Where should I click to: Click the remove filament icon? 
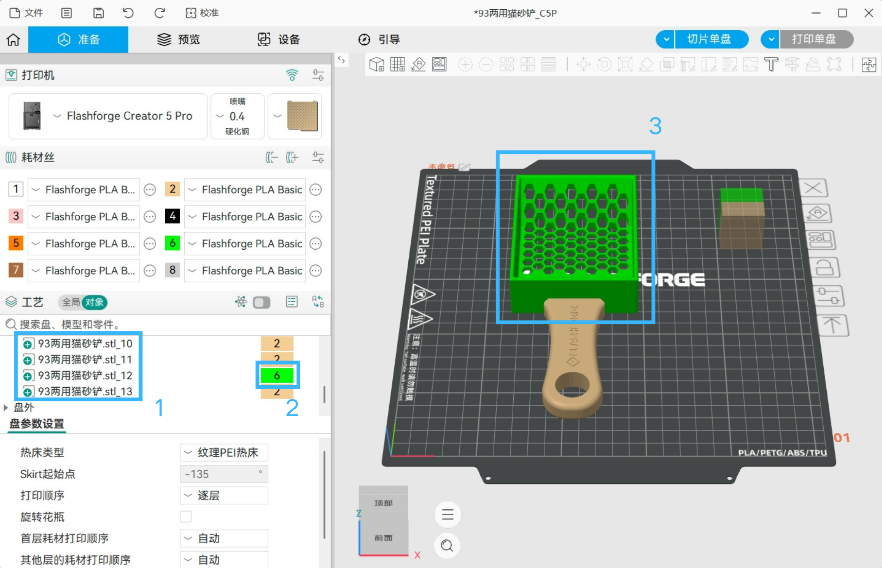coord(271,157)
